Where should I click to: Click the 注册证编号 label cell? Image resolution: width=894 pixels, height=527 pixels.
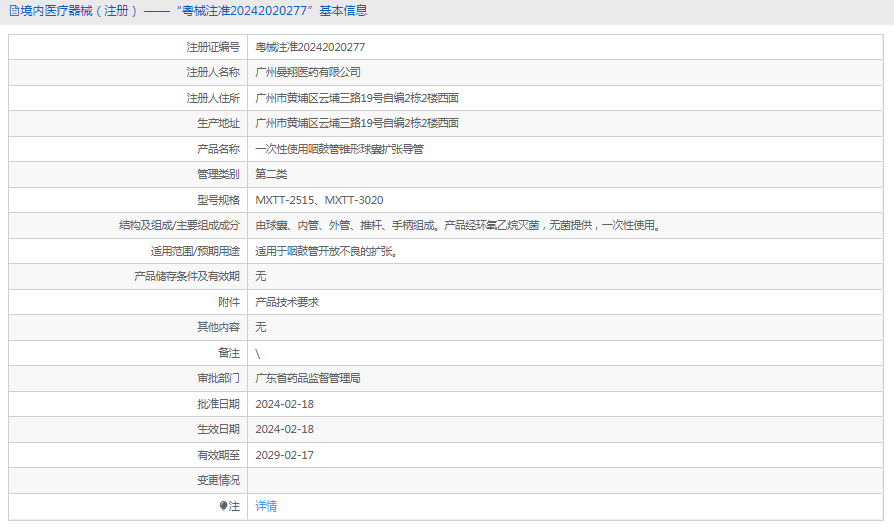click(x=128, y=47)
